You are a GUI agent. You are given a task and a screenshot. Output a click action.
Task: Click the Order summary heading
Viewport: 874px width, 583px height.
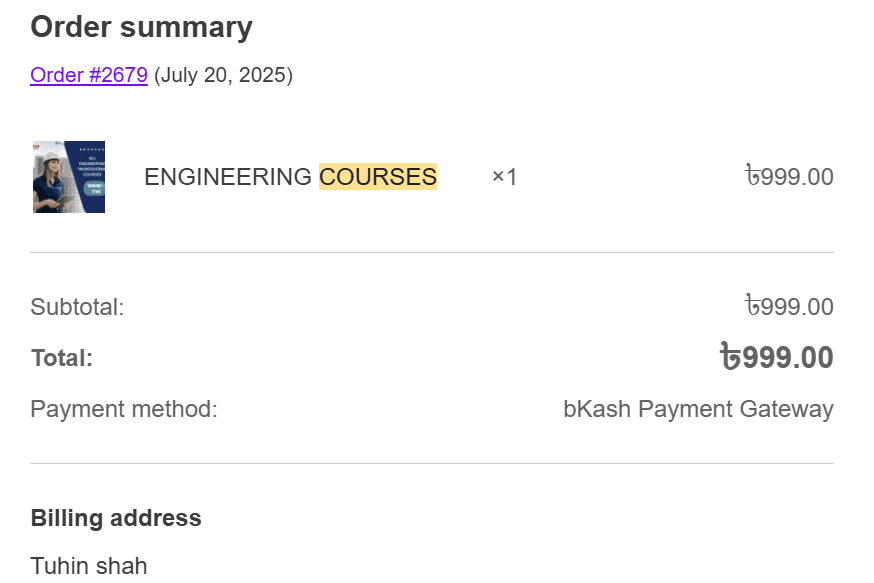(142, 27)
